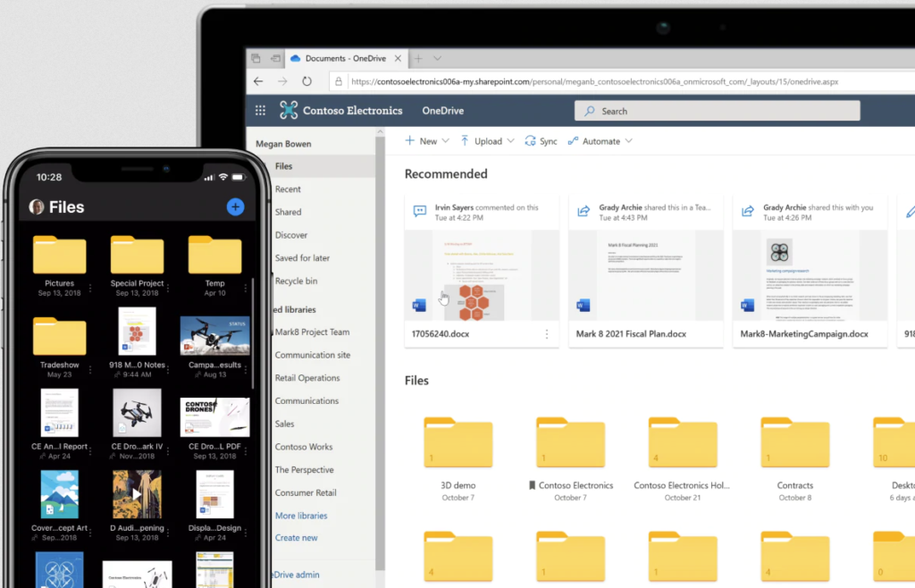The width and height of the screenshot is (915, 588).
Task: Open Temp folder on the phone
Action: pyautogui.click(x=214, y=255)
